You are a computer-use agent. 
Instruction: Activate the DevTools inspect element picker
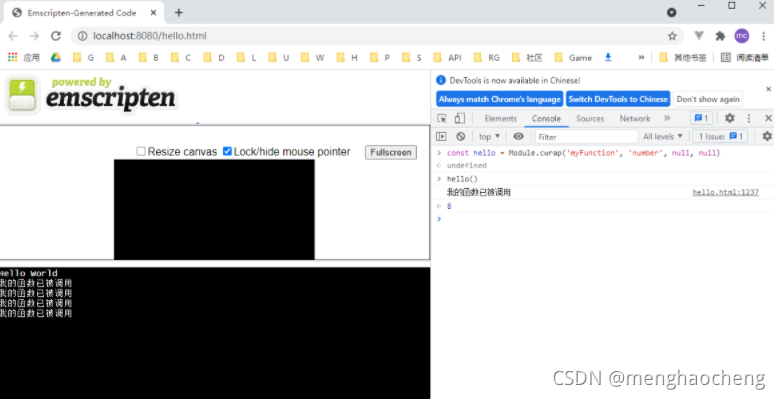tap(442, 118)
